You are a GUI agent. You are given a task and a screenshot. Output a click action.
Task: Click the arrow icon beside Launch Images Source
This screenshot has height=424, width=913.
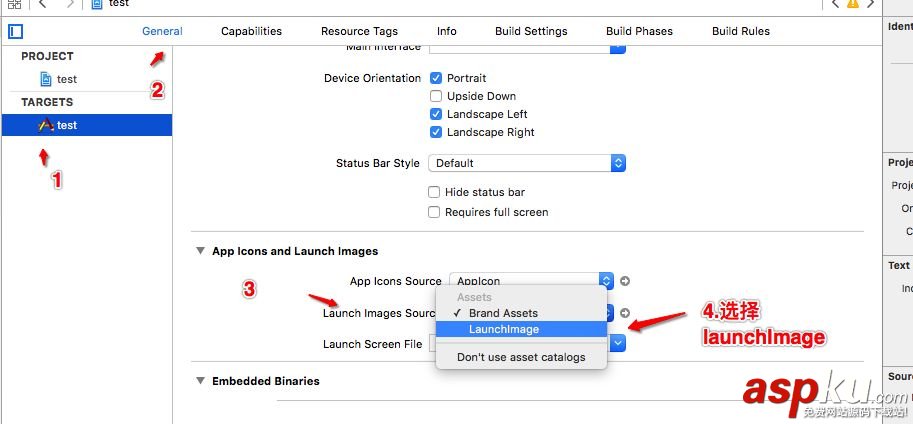625,313
